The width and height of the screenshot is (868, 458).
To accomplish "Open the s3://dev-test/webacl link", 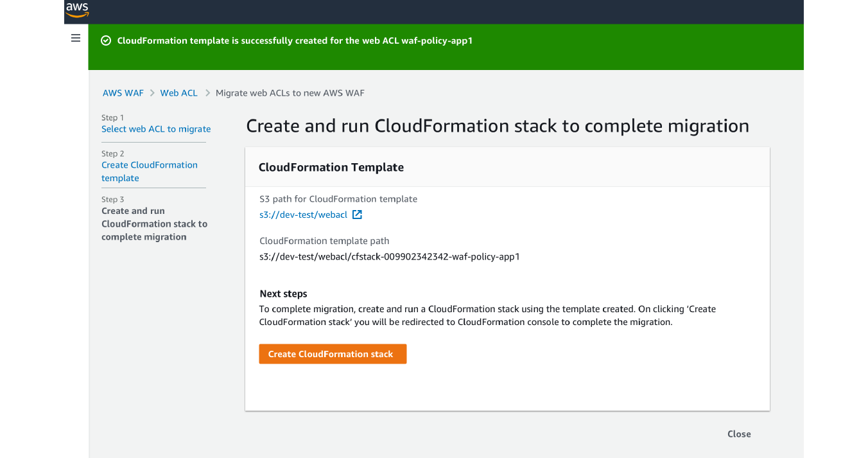I will [303, 215].
